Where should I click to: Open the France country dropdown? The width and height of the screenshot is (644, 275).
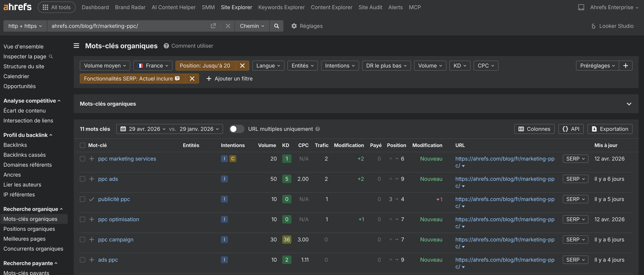tap(153, 66)
